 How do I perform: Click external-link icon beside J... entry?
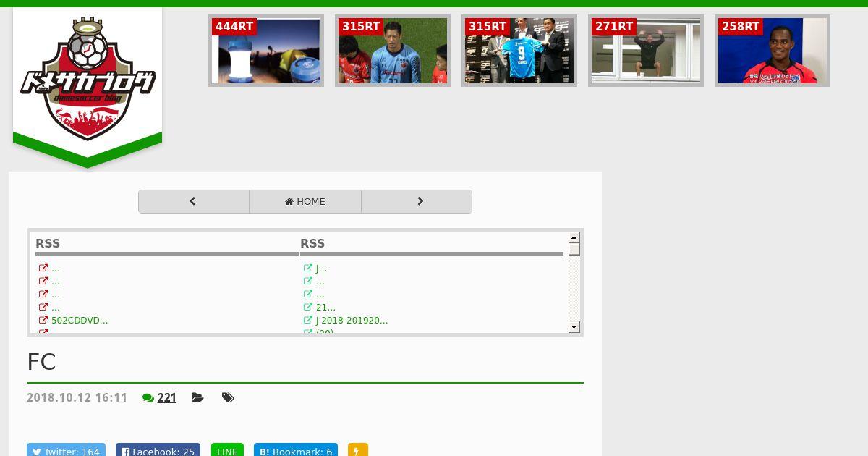tap(308, 268)
